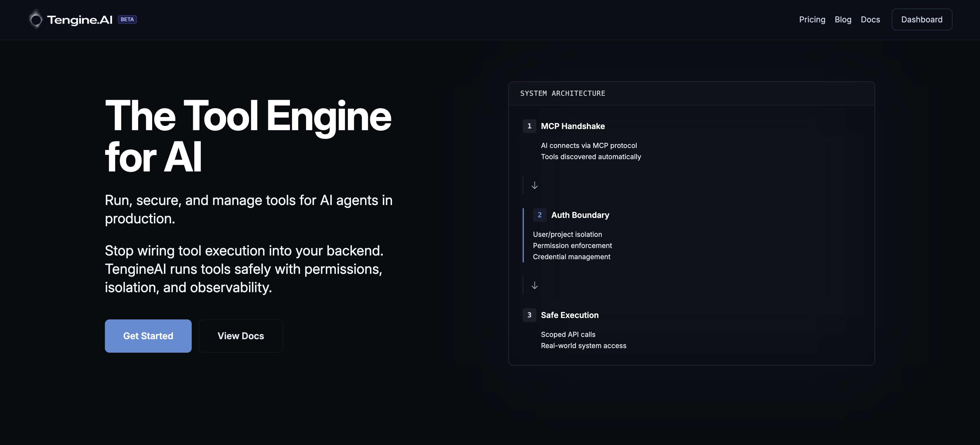Click the down arrow above Safe Execution
The width and height of the screenshot is (980, 445).
point(534,286)
